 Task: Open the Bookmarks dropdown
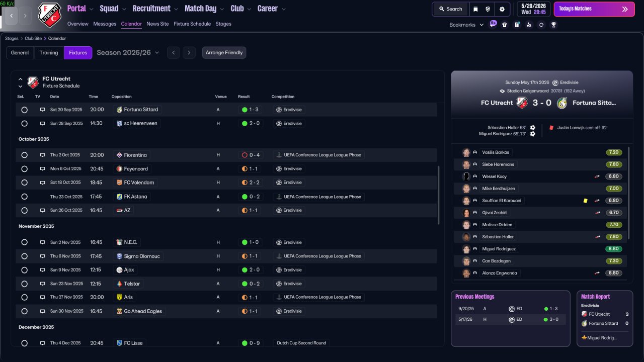point(466,25)
